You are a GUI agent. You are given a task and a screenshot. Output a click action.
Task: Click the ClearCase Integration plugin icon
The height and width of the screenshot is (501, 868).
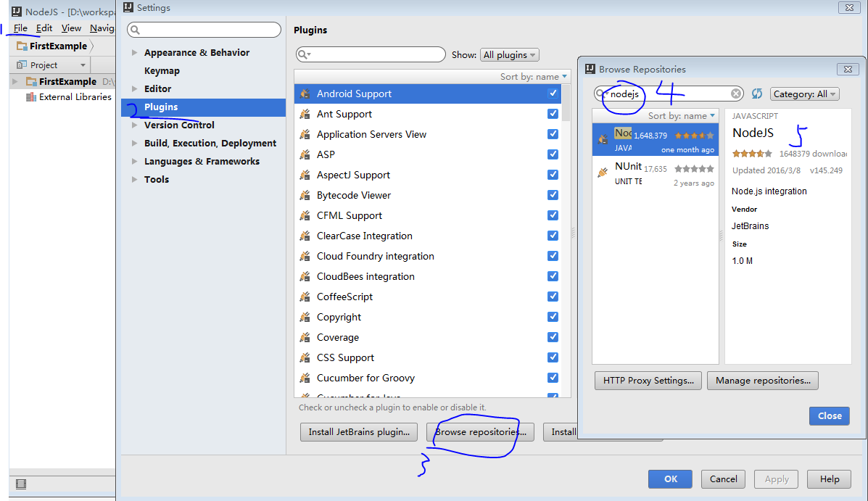coord(305,236)
